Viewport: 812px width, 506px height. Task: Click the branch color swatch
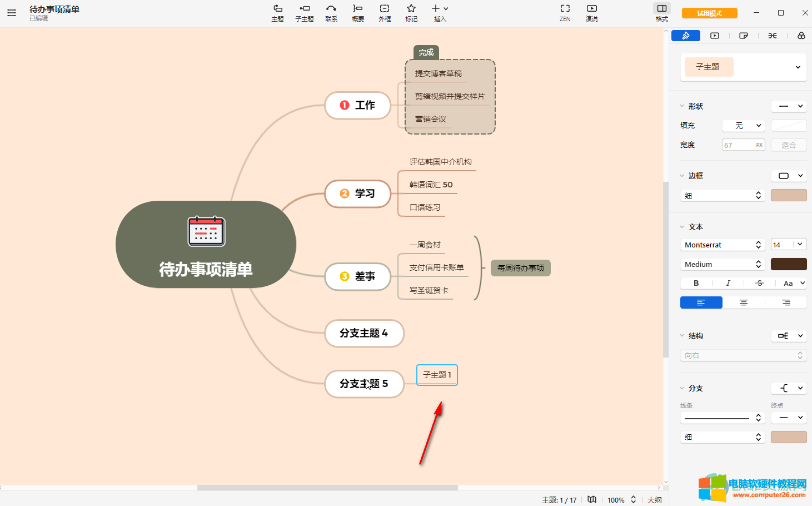(x=789, y=437)
